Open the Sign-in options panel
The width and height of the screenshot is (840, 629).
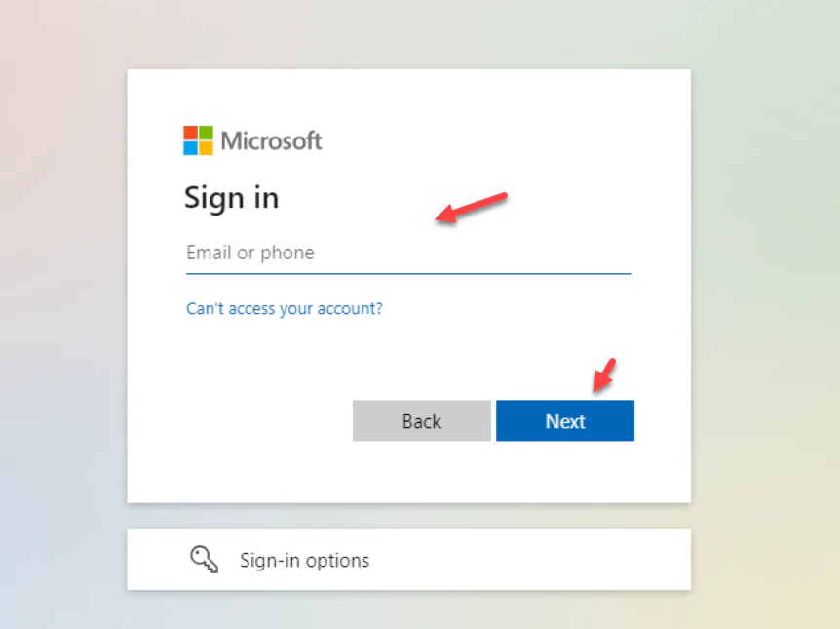tap(408, 560)
